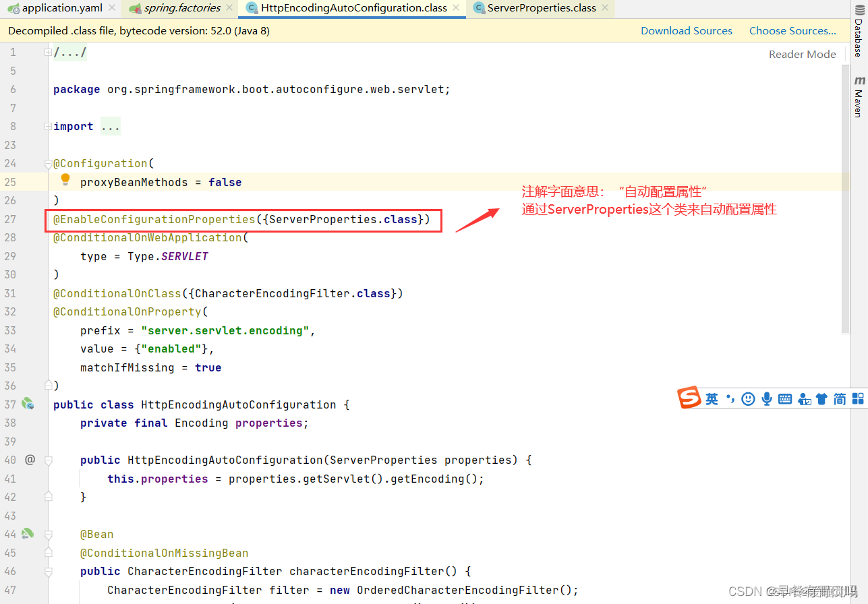Viewport: 868px width, 604px height.
Task: Click the fold end marker on line 42
Action: pos(48,495)
